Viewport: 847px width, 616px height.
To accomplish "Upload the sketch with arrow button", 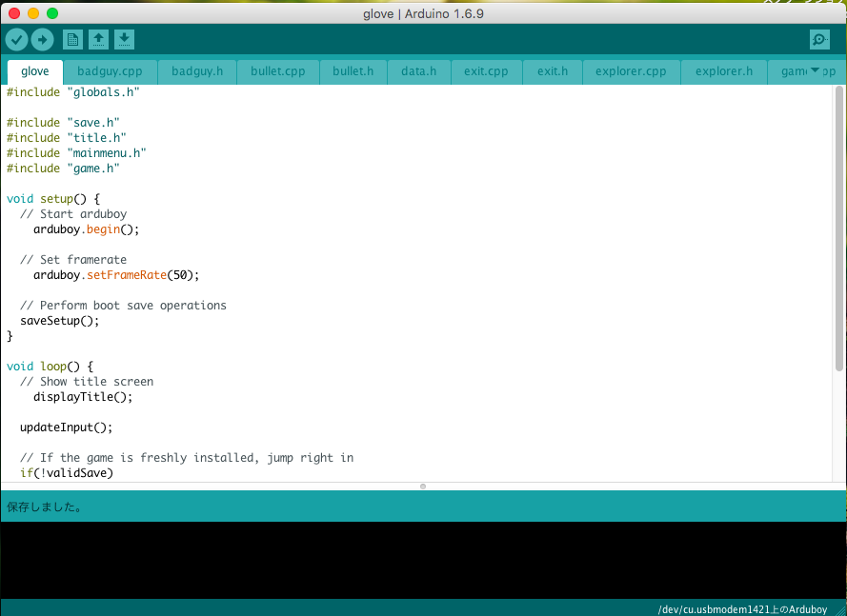I will [x=42, y=39].
